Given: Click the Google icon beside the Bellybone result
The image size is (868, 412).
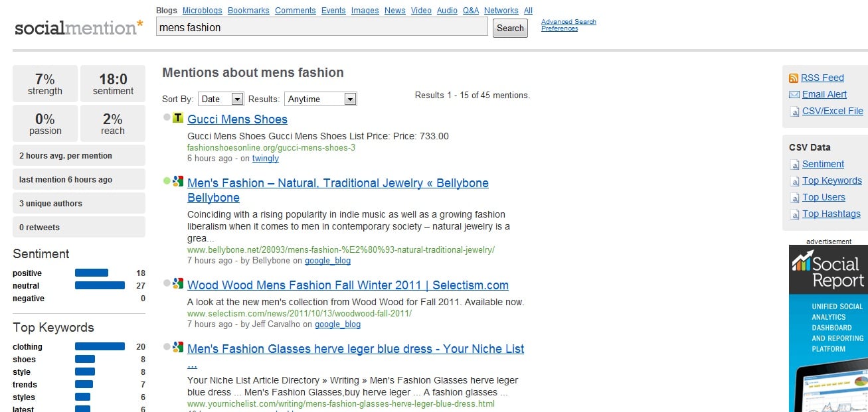Looking at the screenshot, I should pos(178,180).
